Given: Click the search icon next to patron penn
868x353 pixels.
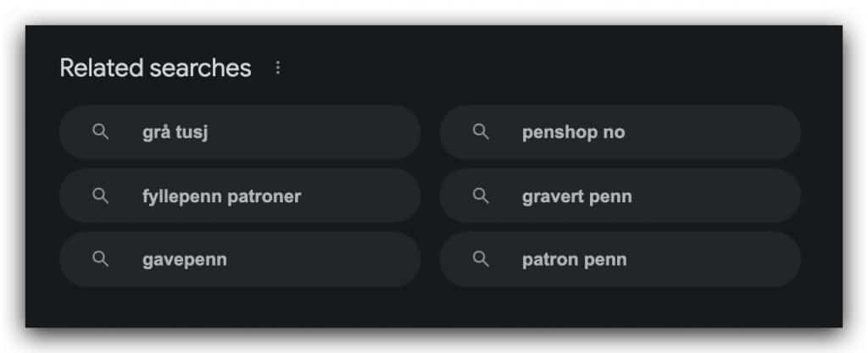Looking at the screenshot, I should (481, 259).
